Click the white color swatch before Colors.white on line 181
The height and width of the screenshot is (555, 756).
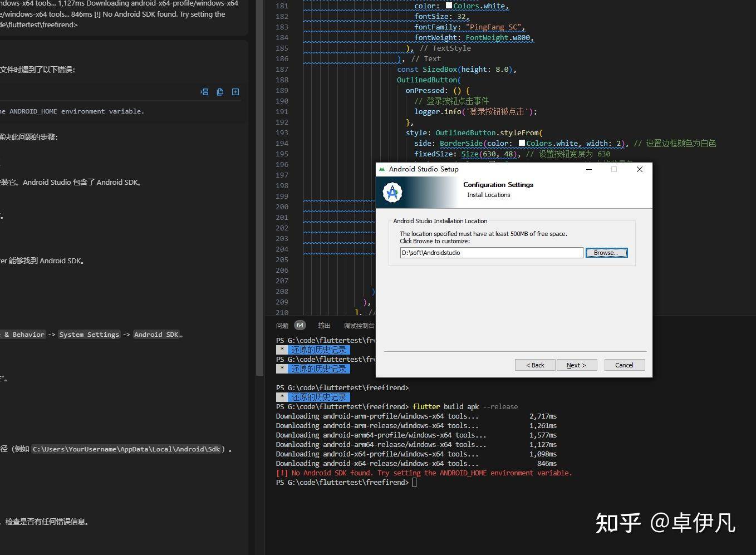click(x=449, y=6)
